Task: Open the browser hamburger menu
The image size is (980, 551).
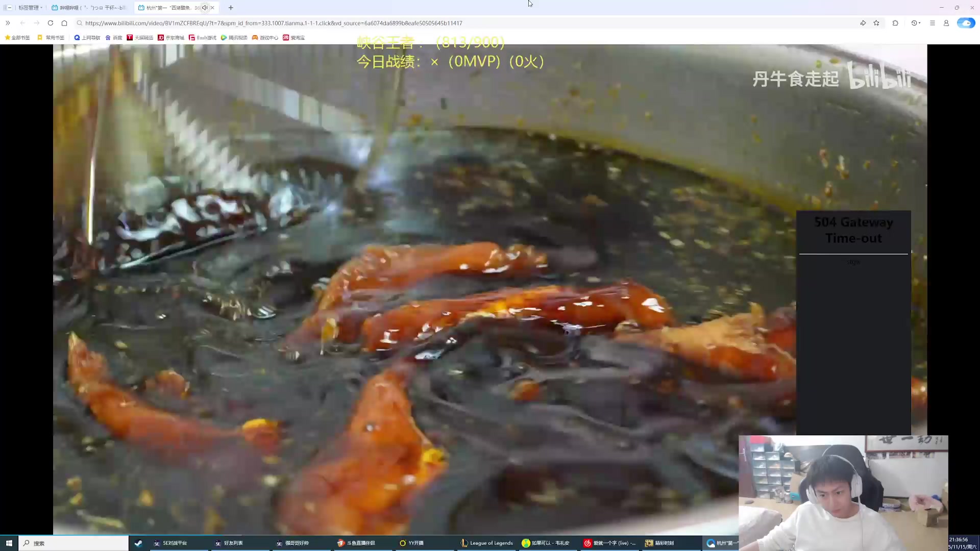Action: (x=932, y=23)
